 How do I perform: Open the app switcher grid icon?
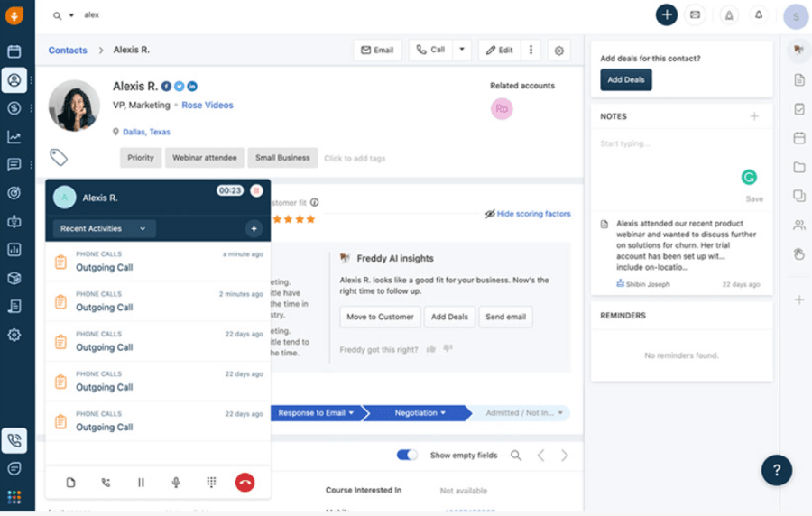pyautogui.click(x=14, y=497)
